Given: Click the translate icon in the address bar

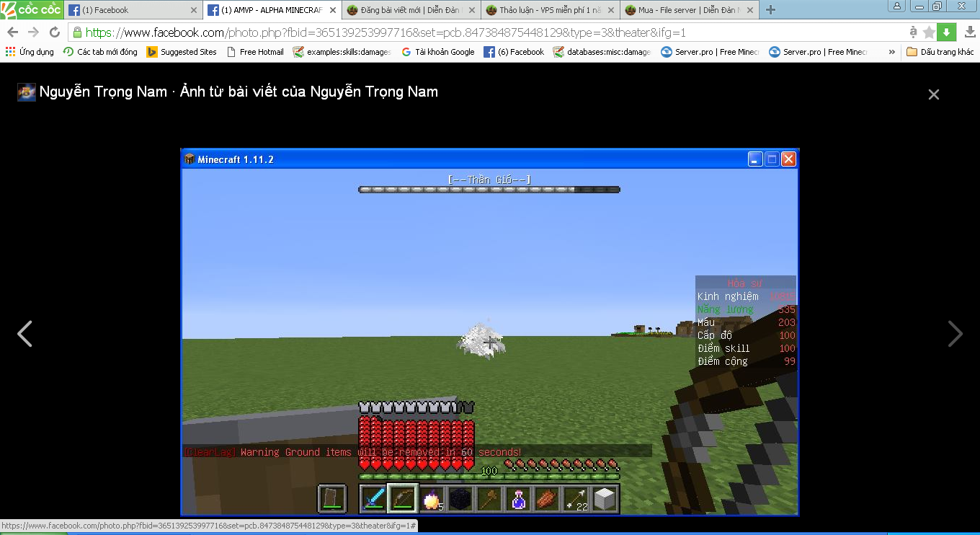Looking at the screenshot, I should coord(913,32).
